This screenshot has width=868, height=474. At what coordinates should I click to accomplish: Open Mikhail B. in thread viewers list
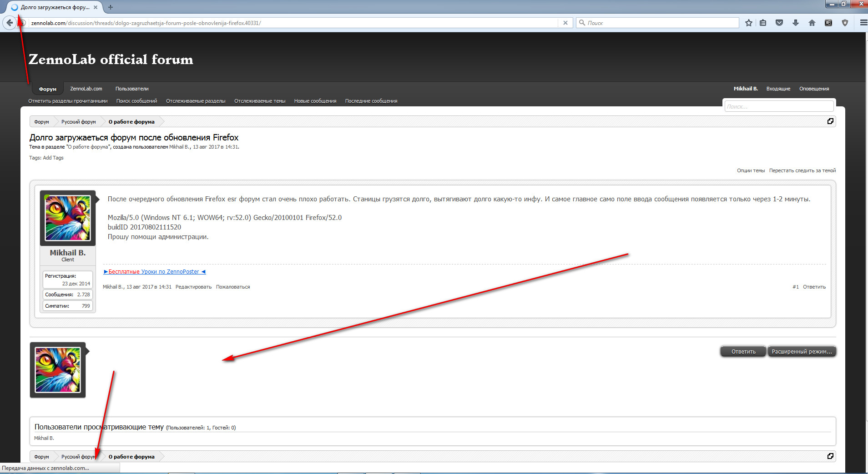tap(44, 438)
